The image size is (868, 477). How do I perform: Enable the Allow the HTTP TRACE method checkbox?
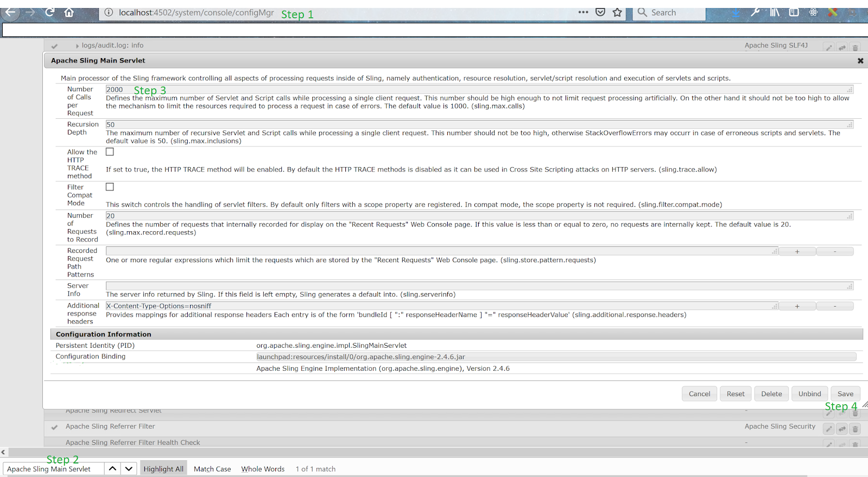pyautogui.click(x=110, y=152)
